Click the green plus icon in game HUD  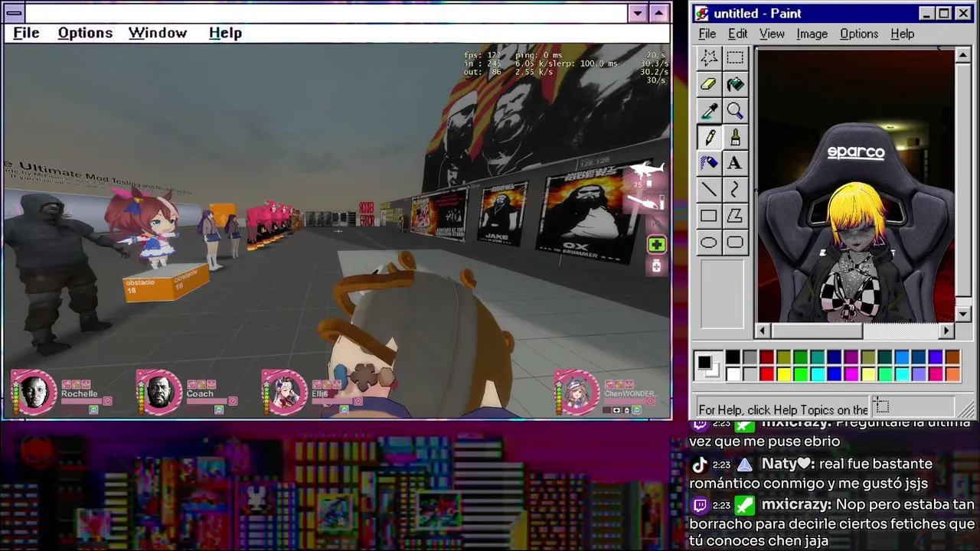(656, 245)
